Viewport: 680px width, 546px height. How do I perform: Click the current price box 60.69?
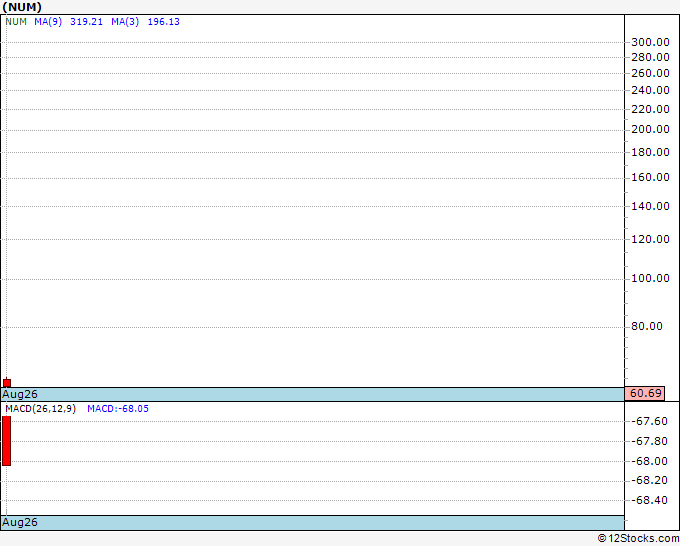[645, 393]
